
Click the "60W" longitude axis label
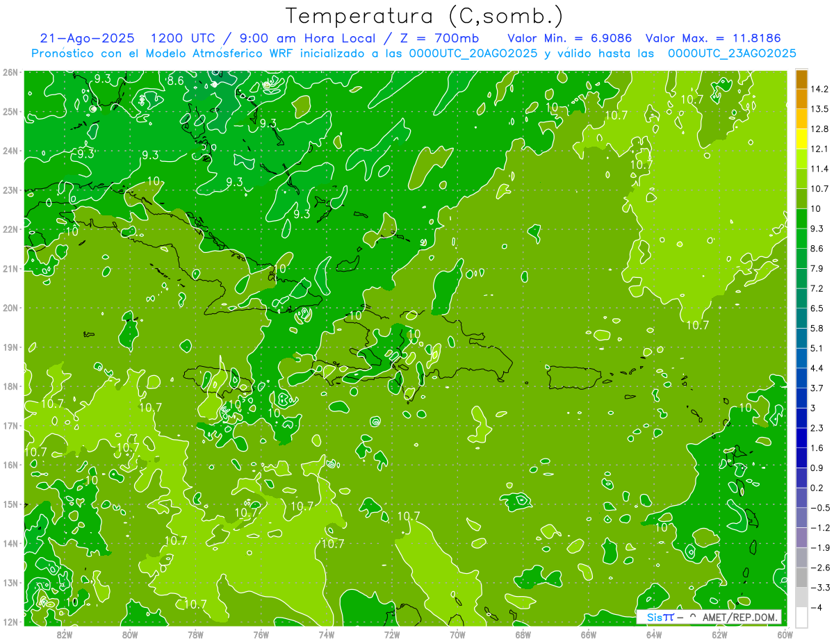click(785, 634)
